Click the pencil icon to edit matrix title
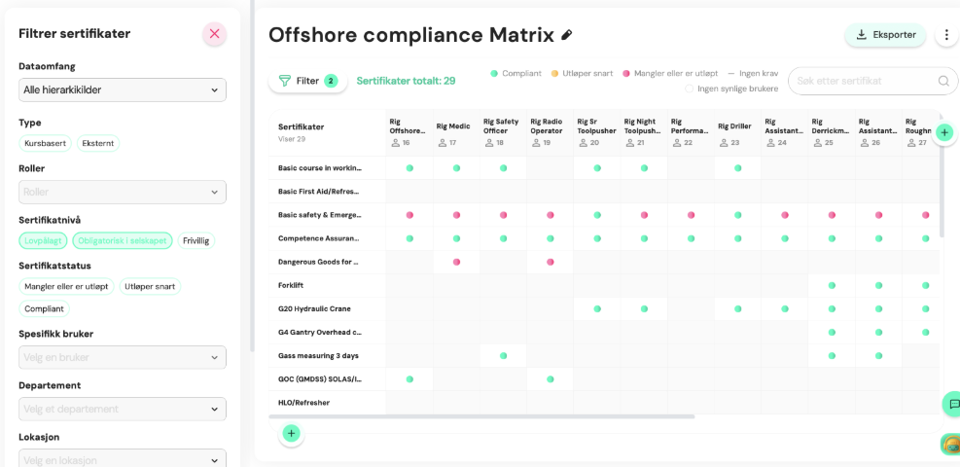This screenshot has height=467, width=960. coord(567,35)
